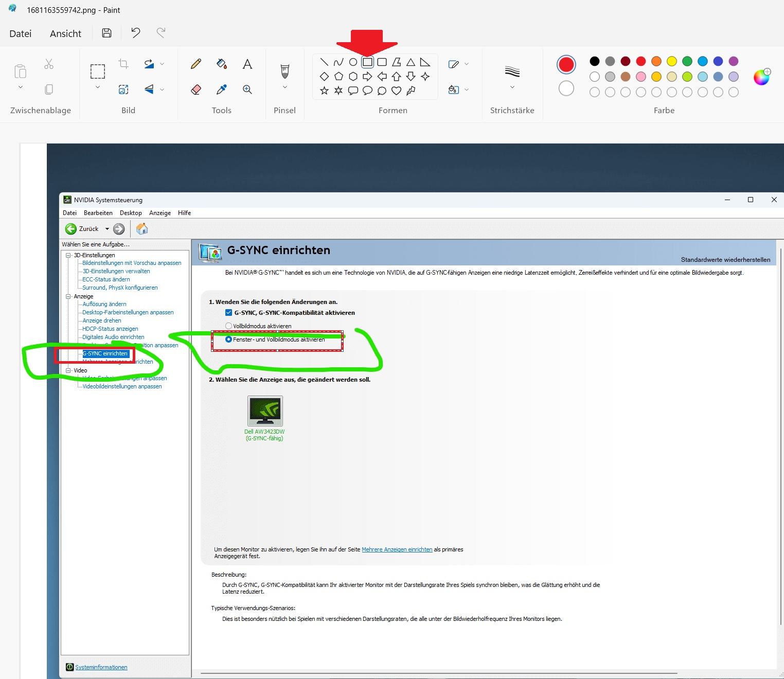Choose the black color swatch
784x679 pixels.
595,61
